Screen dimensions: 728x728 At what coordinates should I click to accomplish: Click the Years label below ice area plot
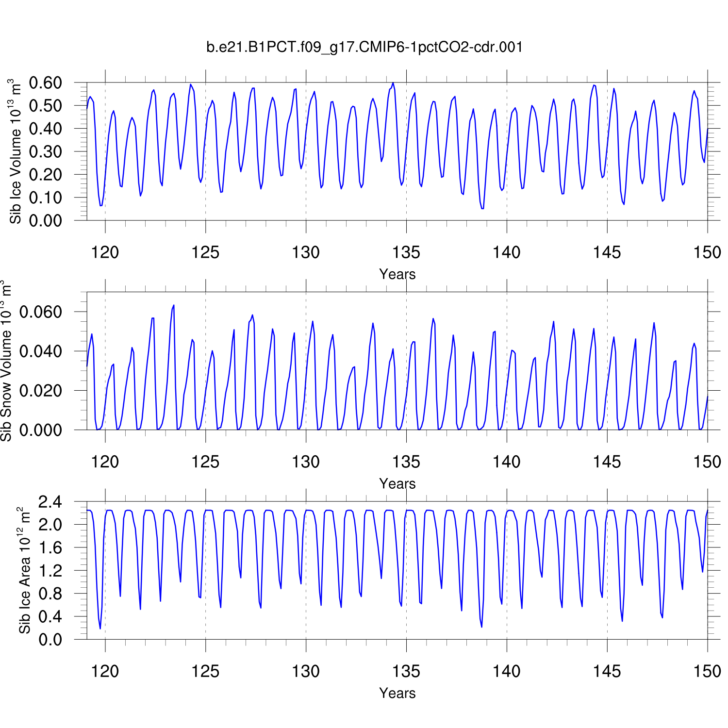(397, 693)
